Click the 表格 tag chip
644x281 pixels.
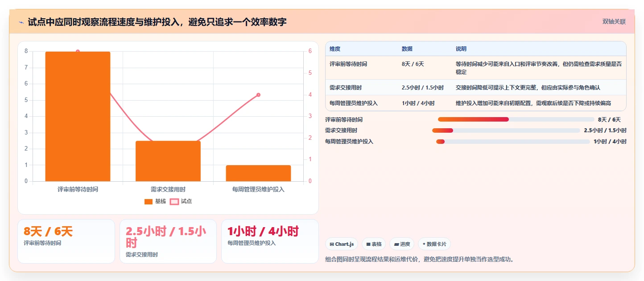pos(374,244)
